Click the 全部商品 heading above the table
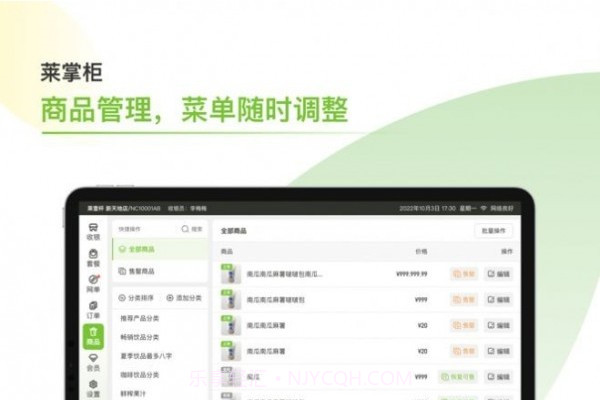The height and width of the screenshot is (400, 600). [x=233, y=231]
